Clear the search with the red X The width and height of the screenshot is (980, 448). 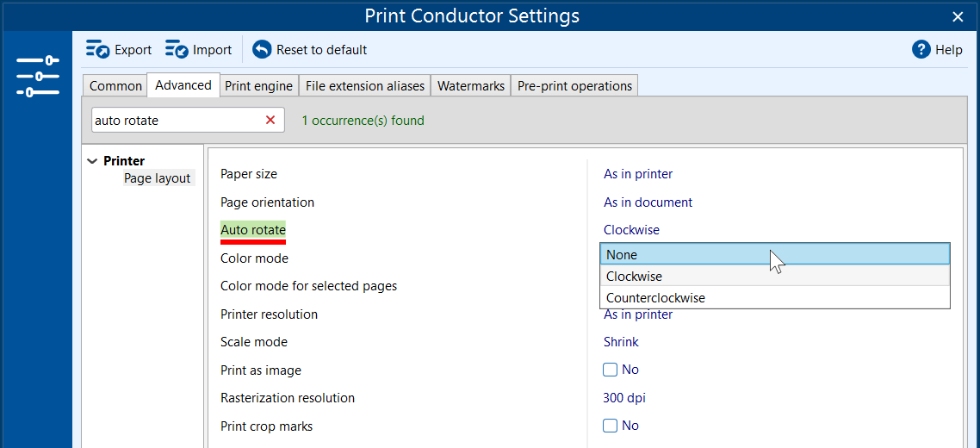(x=270, y=121)
